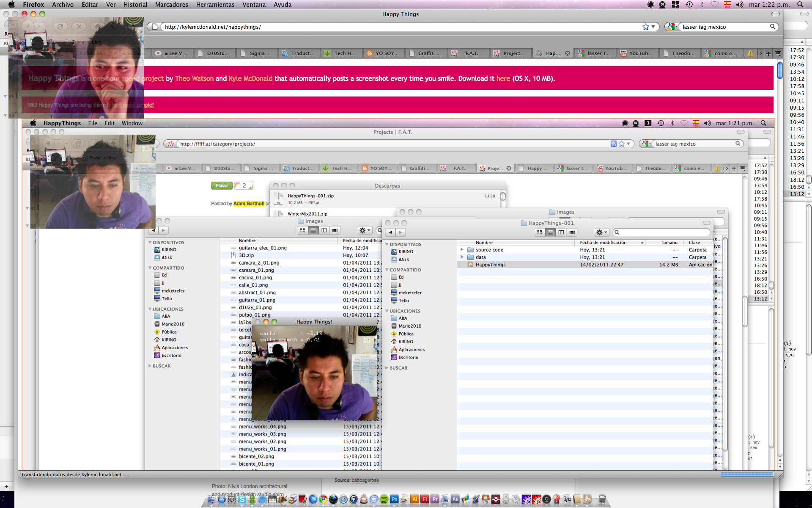Open the volume icon in top menu bar
The width and height of the screenshot is (812, 508).
[x=740, y=4]
